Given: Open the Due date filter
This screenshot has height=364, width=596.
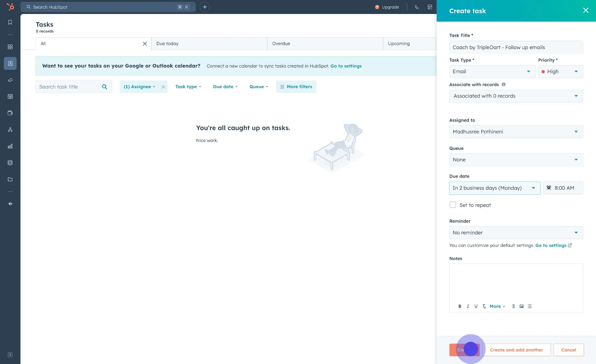Looking at the screenshot, I should pos(225,87).
